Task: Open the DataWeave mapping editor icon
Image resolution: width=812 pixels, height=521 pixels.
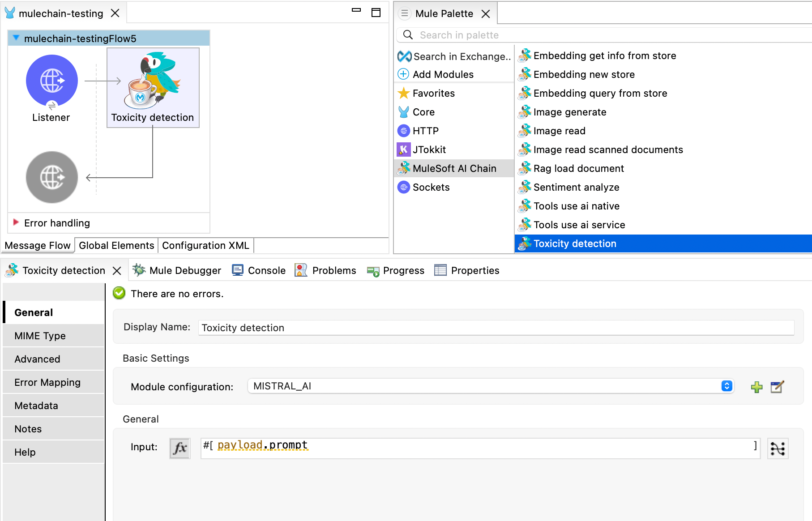Action: pos(778,448)
